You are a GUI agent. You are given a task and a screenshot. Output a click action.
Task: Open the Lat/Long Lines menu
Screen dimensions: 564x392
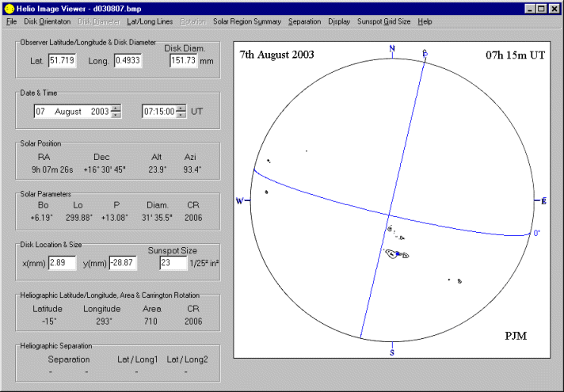point(150,21)
